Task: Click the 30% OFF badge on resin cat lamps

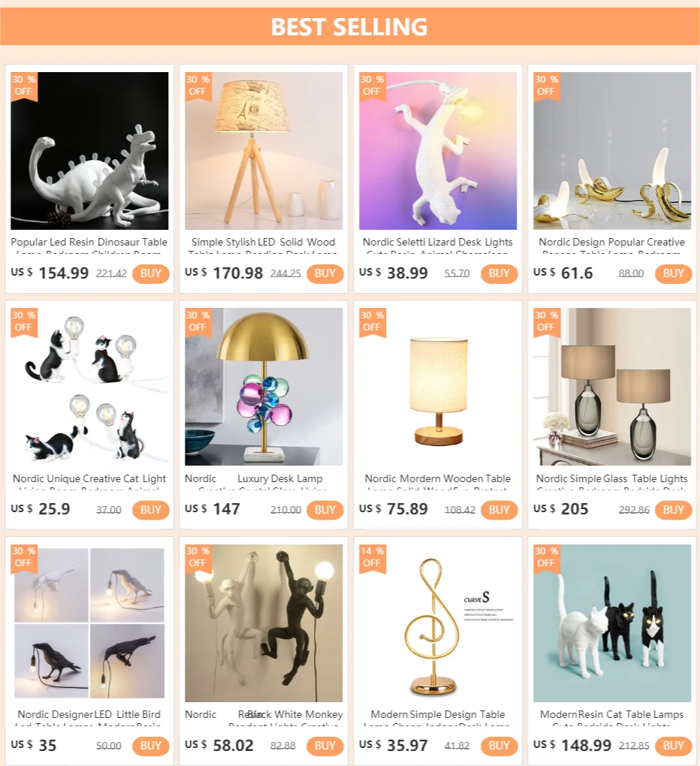Action: pos(547,558)
